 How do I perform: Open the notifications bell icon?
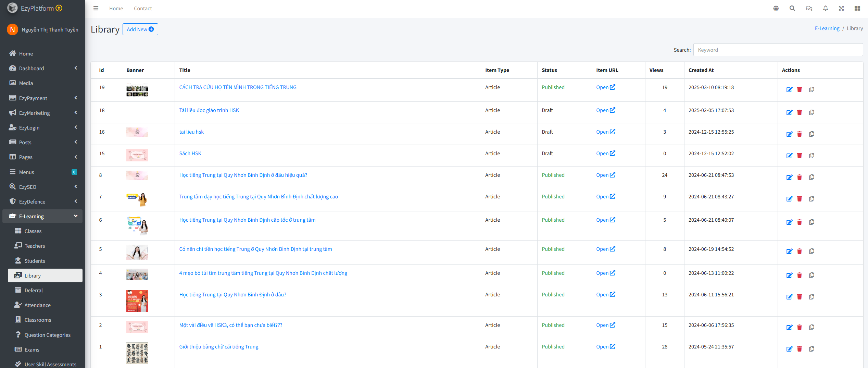pyautogui.click(x=825, y=9)
